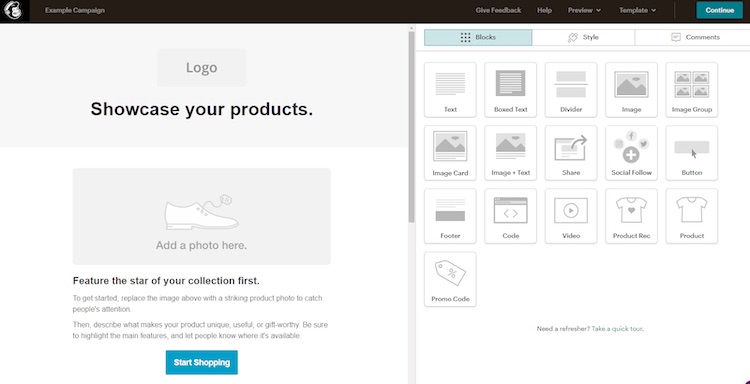The width and height of the screenshot is (750, 384).
Task: Click the Continue button
Action: (x=719, y=11)
